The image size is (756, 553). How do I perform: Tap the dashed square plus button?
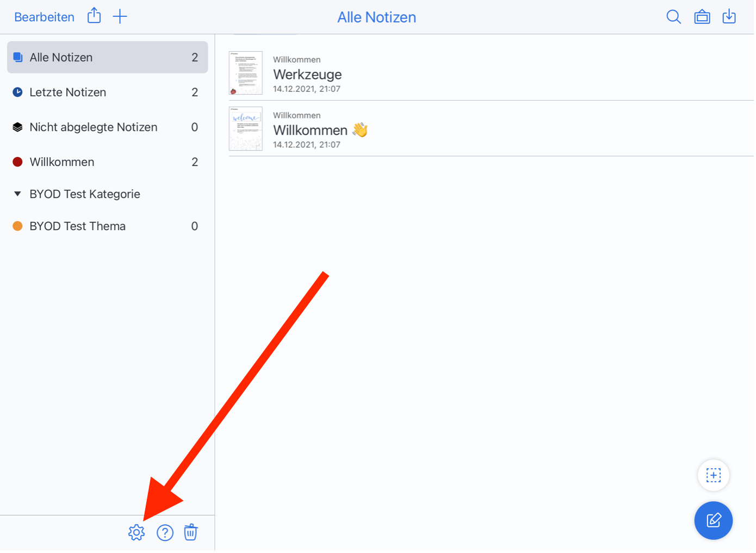(x=713, y=475)
